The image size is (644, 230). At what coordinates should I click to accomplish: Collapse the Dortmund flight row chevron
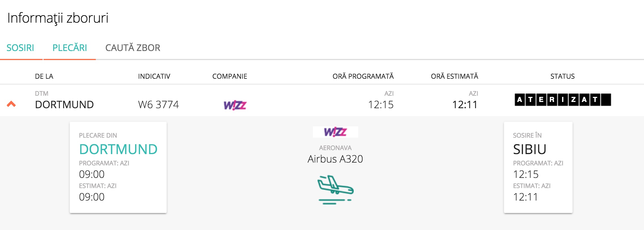tap(11, 104)
